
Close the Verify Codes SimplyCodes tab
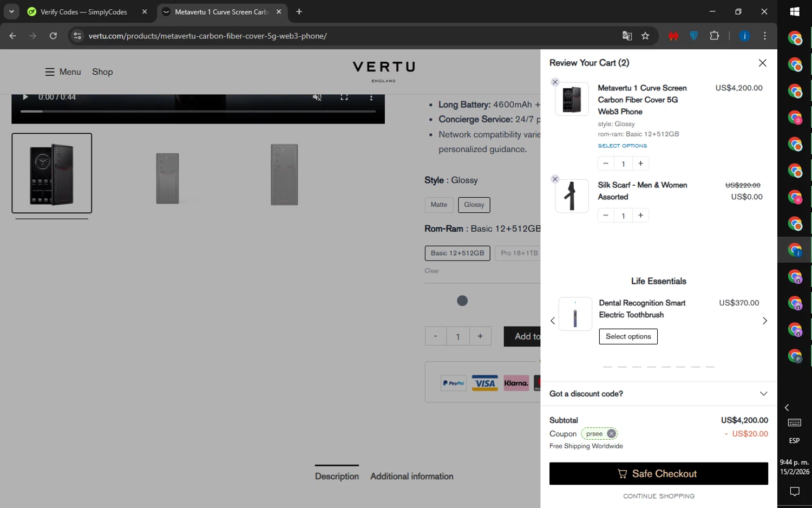145,12
